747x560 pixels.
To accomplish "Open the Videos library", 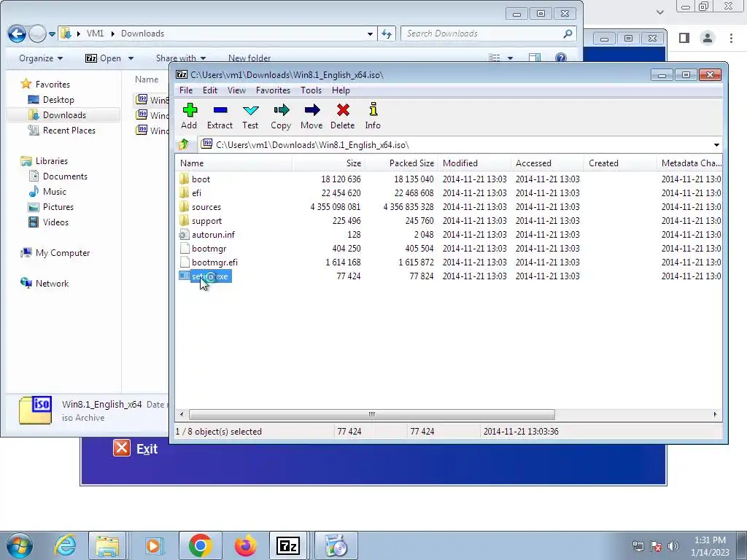I will tap(55, 222).
